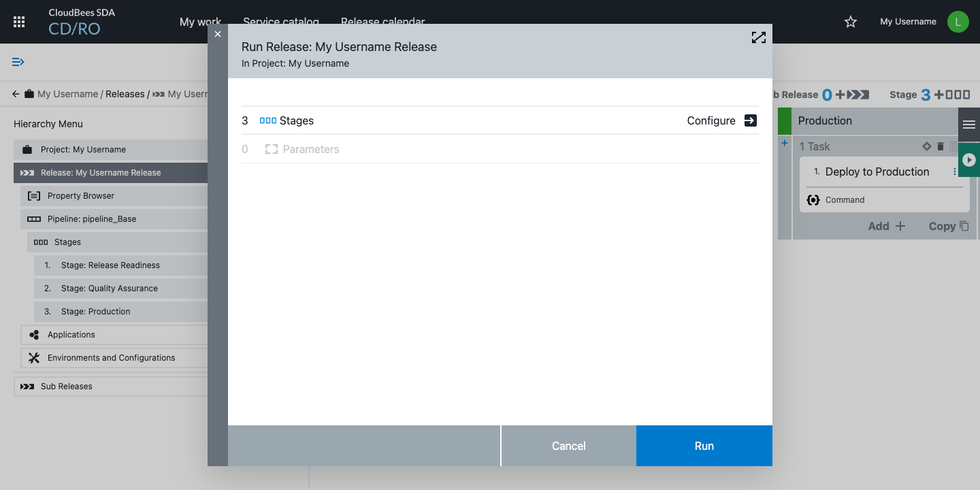The height and width of the screenshot is (490, 980).
Task: Open task parameters via the diamond icon
Action: (x=926, y=146)
